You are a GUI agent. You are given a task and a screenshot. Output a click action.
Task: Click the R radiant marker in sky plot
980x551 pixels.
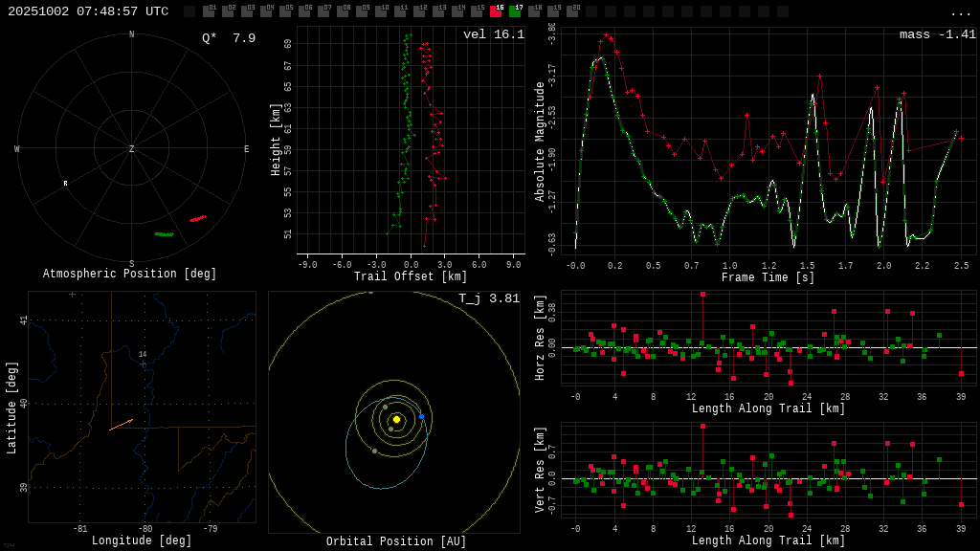65,183
